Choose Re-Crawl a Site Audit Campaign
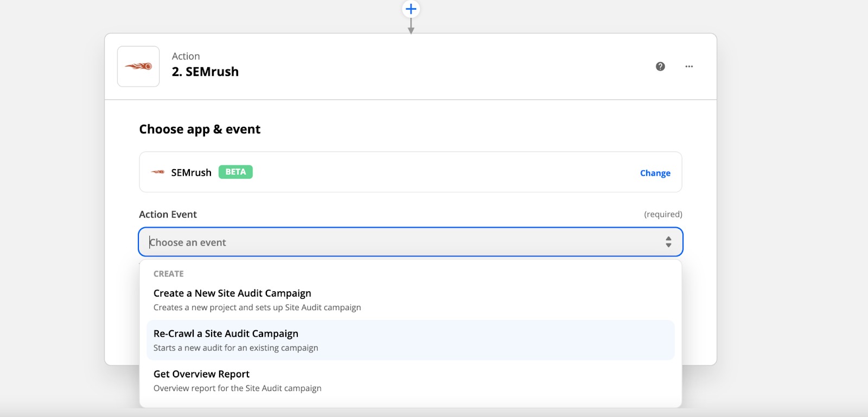 (x=226, y=333)
